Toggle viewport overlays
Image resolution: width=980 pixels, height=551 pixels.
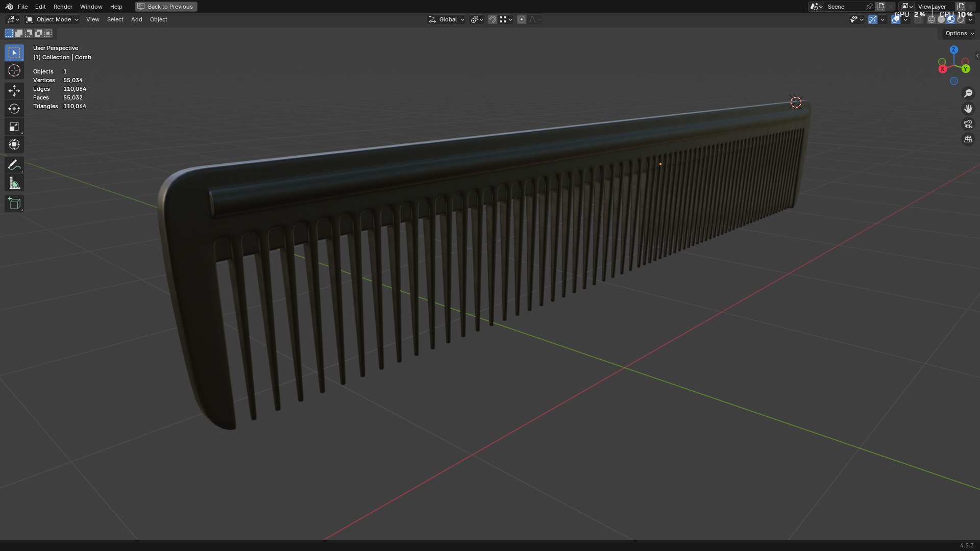coord(896,19)
